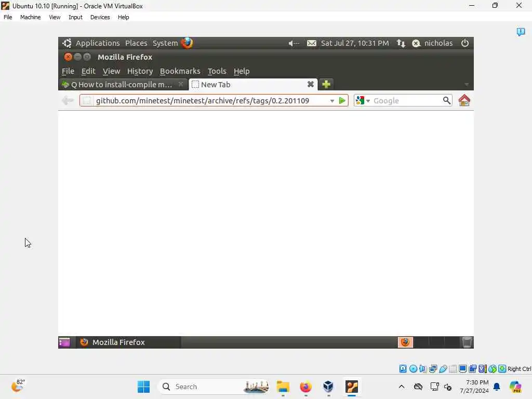Open Windows clock showing 7:30 PM
532x399 pixels.
point(474,387)
